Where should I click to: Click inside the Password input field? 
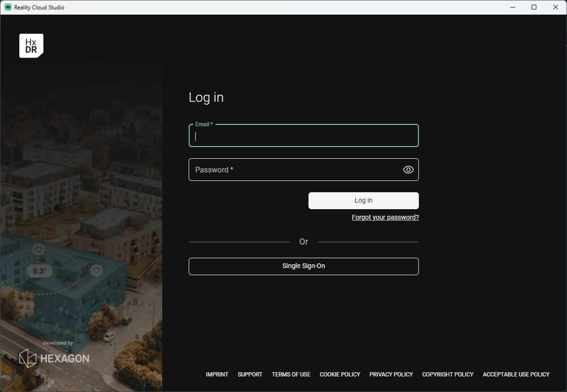click(303, 170)
